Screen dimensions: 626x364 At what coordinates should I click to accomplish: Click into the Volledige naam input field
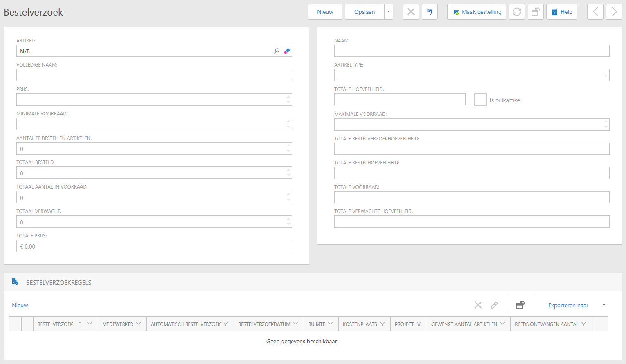154,75
